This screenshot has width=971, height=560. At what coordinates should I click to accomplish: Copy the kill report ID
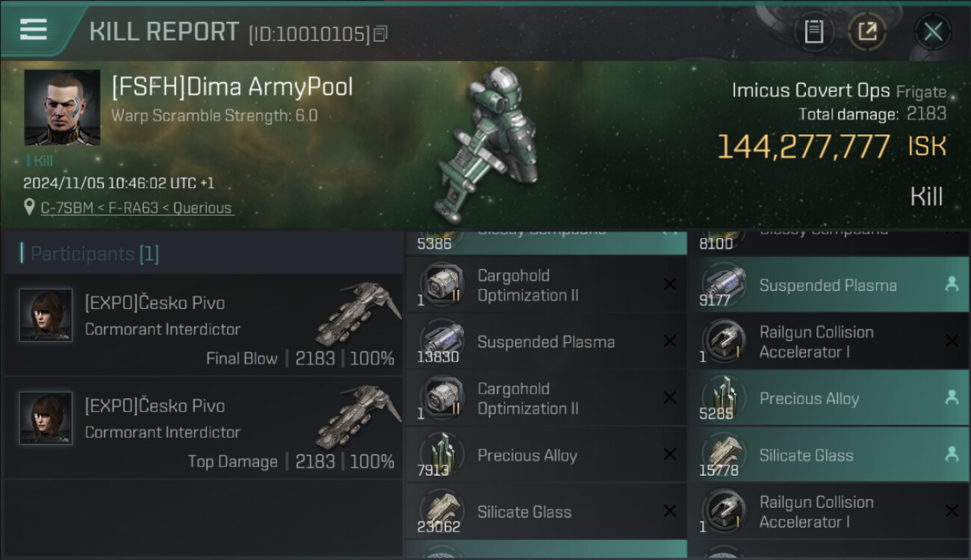click(x=380, y=34)
